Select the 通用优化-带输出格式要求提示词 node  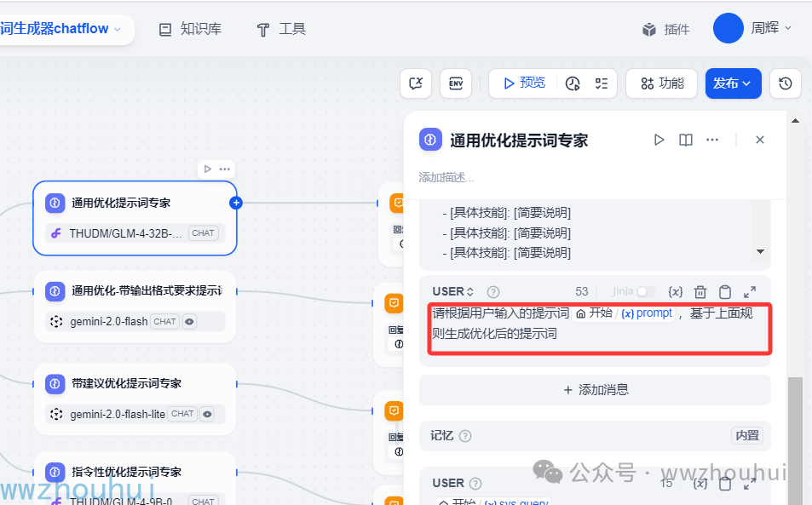tap(135, 307)
